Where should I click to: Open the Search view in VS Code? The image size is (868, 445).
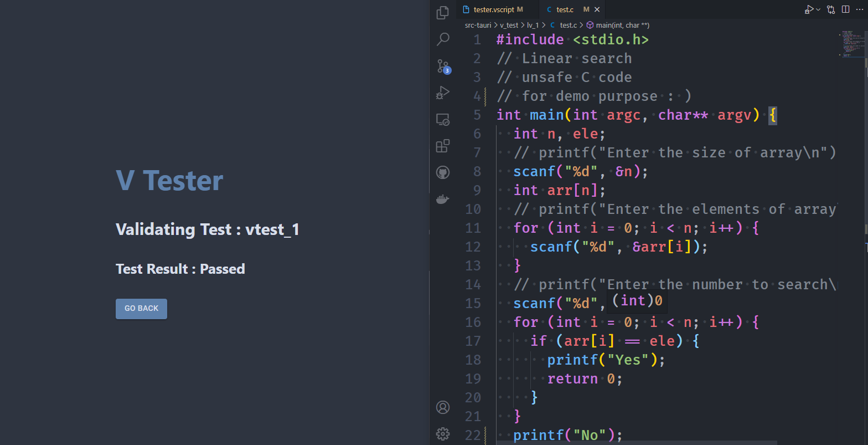click(x=443, y=39)
